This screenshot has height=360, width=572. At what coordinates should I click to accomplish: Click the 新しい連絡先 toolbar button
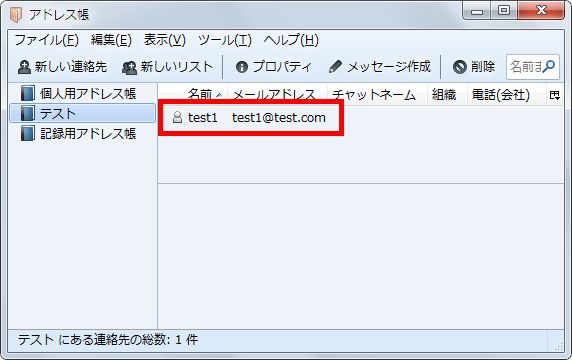[x=62, y=67]
